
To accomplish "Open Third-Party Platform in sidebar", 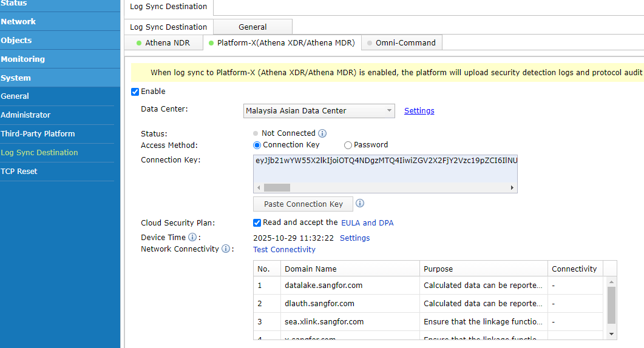I will click(x=57, y=134).
